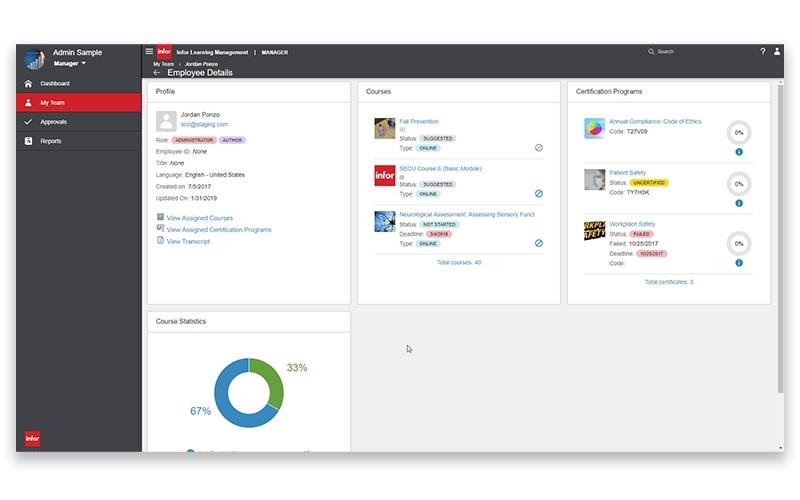The image size is (800, 500).
Task: Click Workplace Safety certification thumbnail
Action: pos(594,231)
